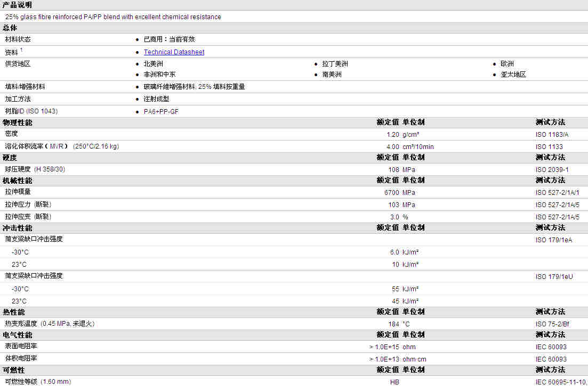Click the '可燃性' section header

coord(13,370)
